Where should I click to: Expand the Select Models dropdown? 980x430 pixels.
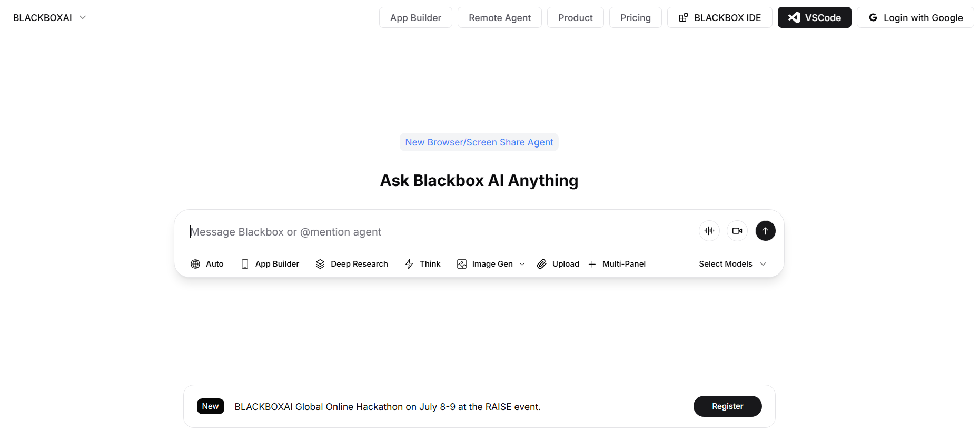pos(732,264)
